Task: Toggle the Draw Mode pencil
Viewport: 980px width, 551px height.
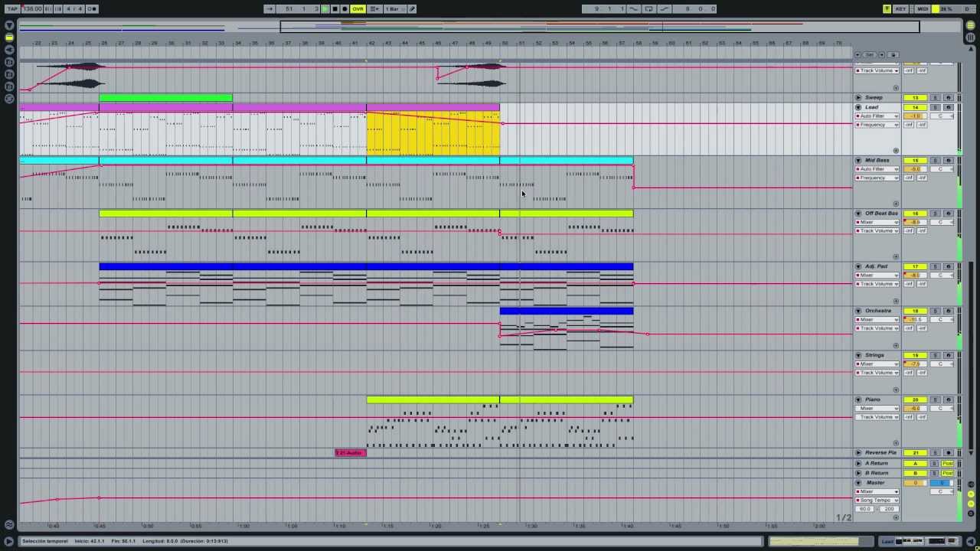Action: point(412,8)
